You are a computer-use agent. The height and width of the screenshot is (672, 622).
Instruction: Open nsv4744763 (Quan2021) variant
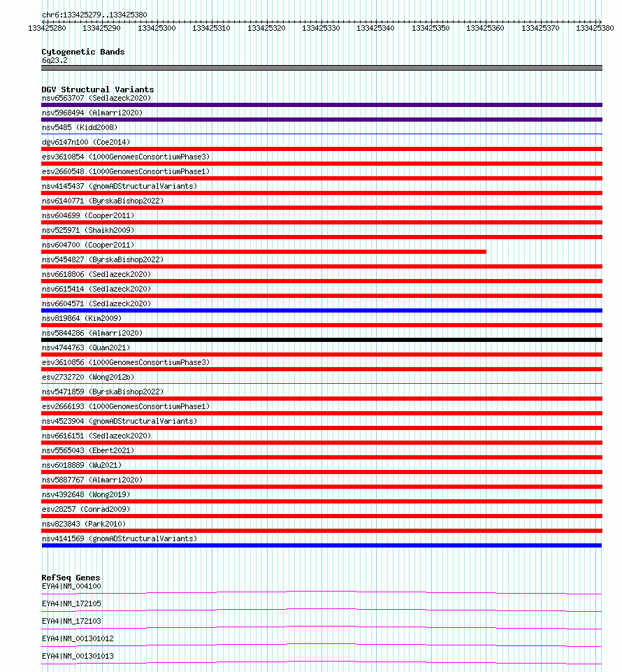(x=86, y=347)
